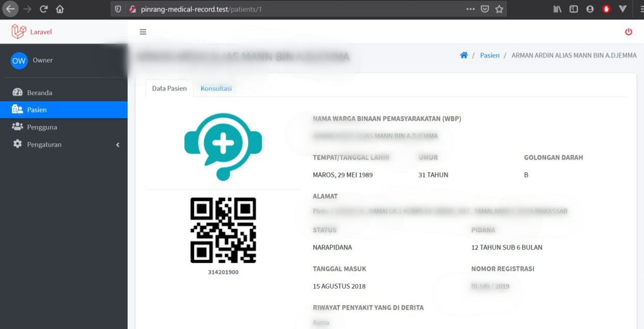Open the browser library icon
The height and width of the screenshot is (329, 644).
click(x=558, y=9)
